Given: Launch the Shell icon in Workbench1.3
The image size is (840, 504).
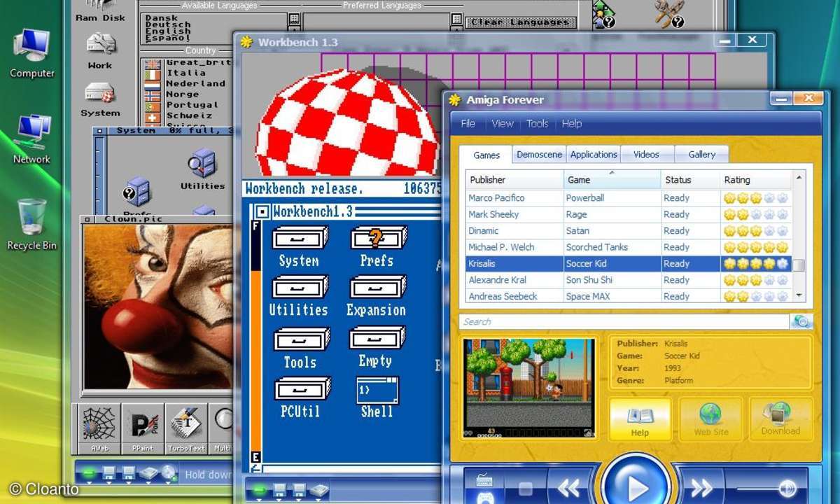Looking at the screenshot, I should (x=377, y=398).
